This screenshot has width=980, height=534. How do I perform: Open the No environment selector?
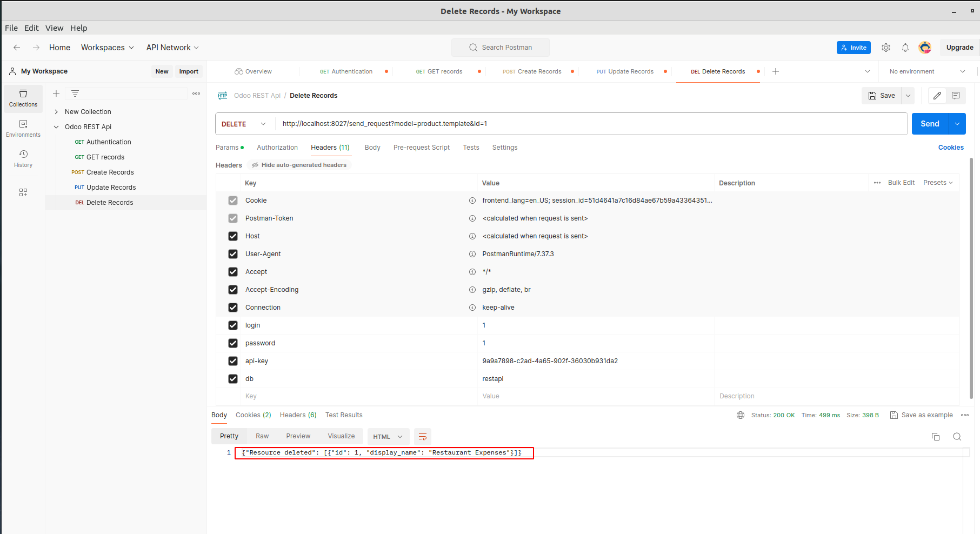click(927, 71)
